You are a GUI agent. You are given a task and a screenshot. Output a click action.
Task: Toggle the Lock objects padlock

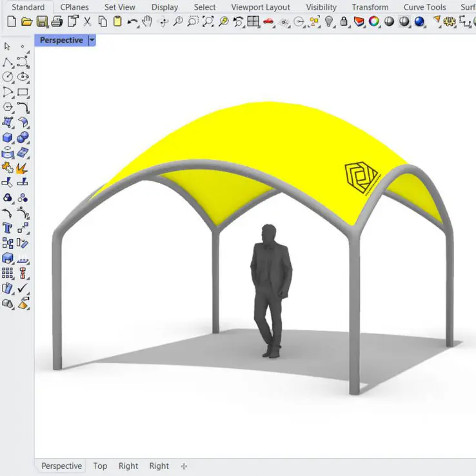tap(344, 22)
